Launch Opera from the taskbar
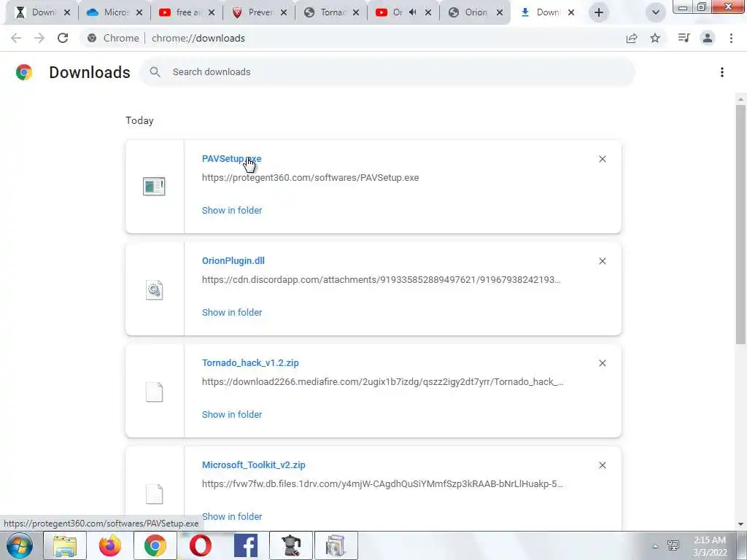 click(x=201, y=545)
